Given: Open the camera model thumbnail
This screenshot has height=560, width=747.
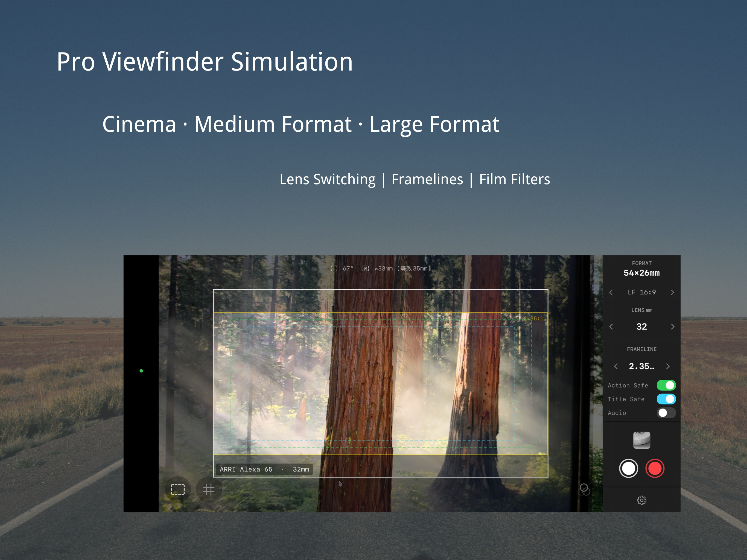Looking at the screenshot, I should (642, 440).
